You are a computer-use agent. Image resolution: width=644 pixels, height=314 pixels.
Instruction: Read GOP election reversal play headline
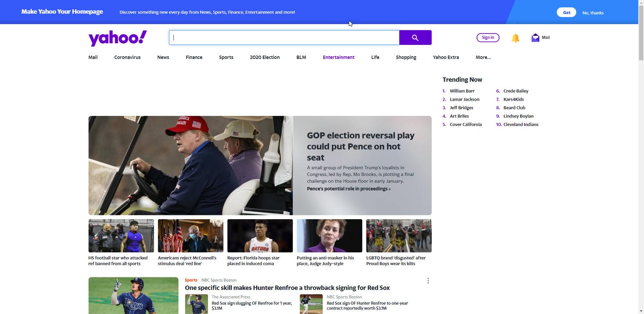pyautogui.click(x=361, y=146)
